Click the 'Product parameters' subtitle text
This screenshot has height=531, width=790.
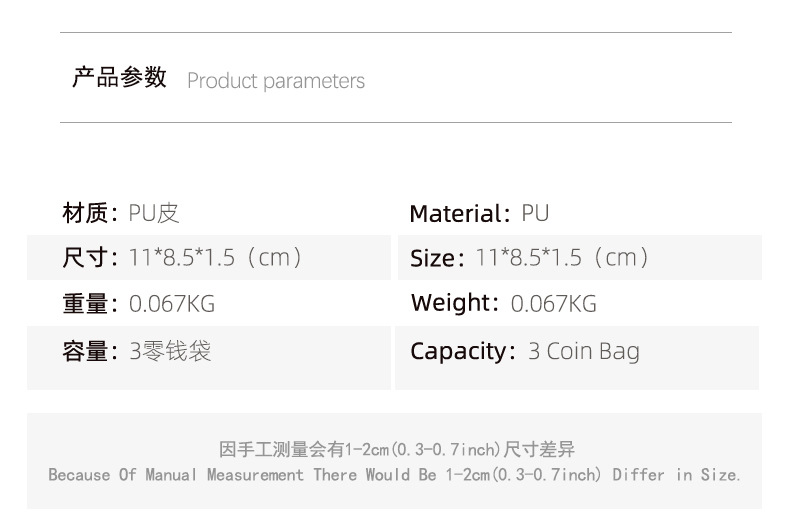(x=276, y=81)
